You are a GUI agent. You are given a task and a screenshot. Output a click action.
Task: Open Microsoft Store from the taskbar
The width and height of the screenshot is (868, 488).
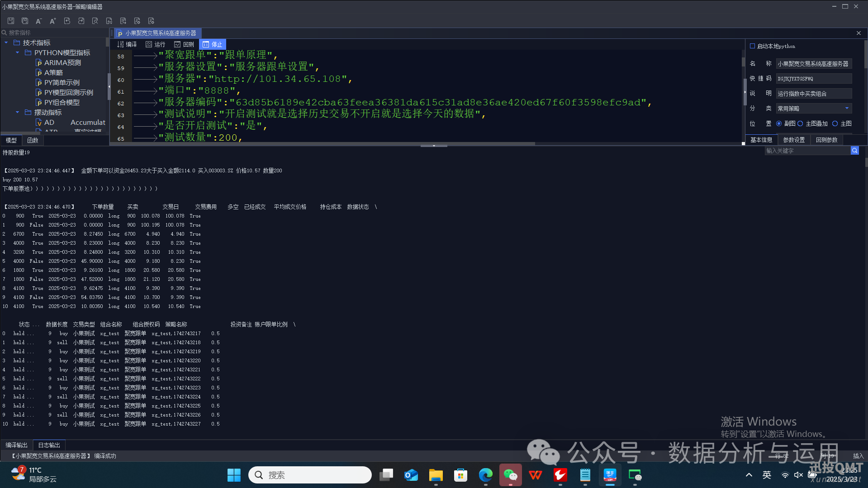click(x=460, y=475)
